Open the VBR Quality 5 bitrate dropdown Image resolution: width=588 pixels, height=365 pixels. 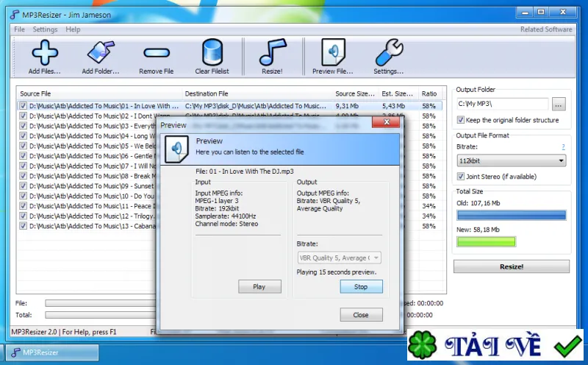tap(339, 258)
